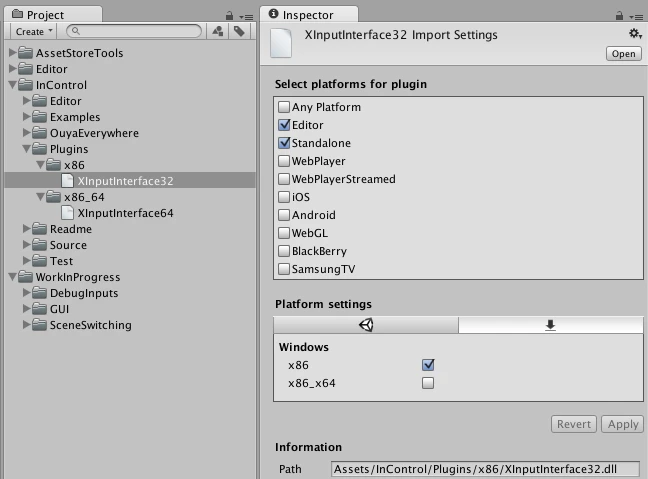The width and height of the screenshot is (648, 479).
Task: Click the XInputInterface32 file icon in Inspector header
Action: click(x=281, y=43)
